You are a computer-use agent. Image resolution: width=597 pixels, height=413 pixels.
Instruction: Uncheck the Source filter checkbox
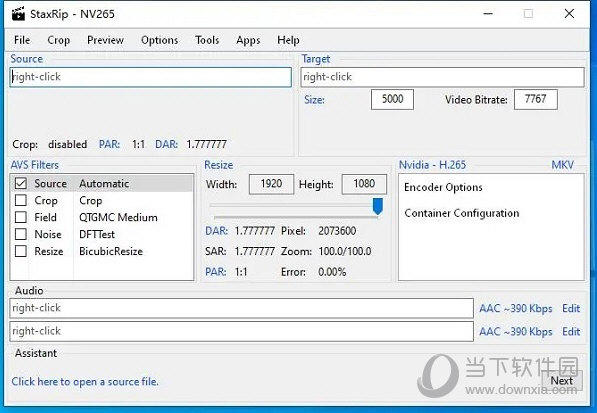tap(21, 183)
